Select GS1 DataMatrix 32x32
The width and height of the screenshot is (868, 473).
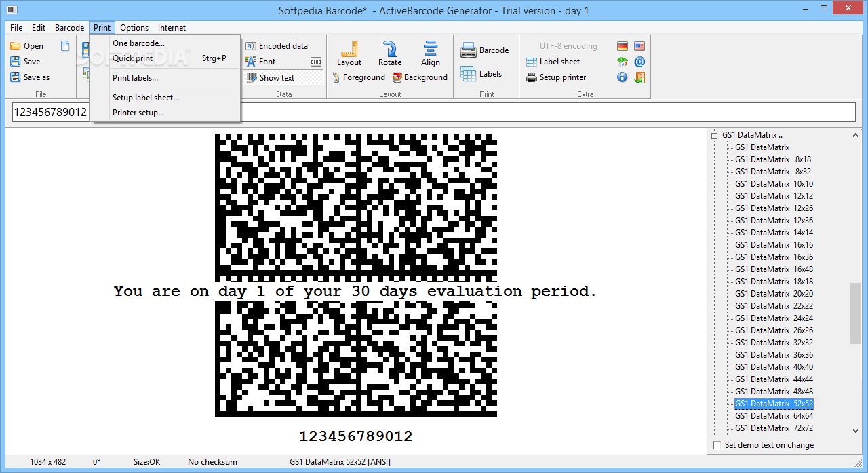click(774, 343)
